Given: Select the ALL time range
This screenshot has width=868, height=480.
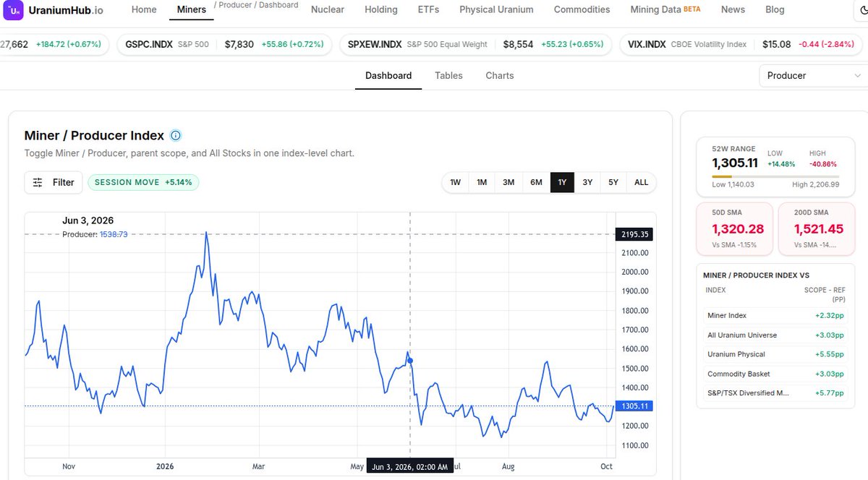Looking at the screenshot, I should point(642,182).
